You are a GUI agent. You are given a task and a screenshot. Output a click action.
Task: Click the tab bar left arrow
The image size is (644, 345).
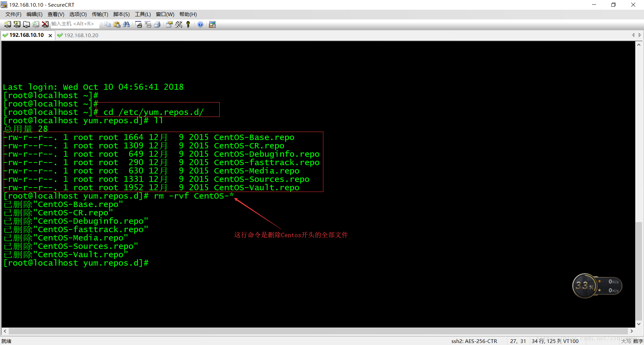633,35
